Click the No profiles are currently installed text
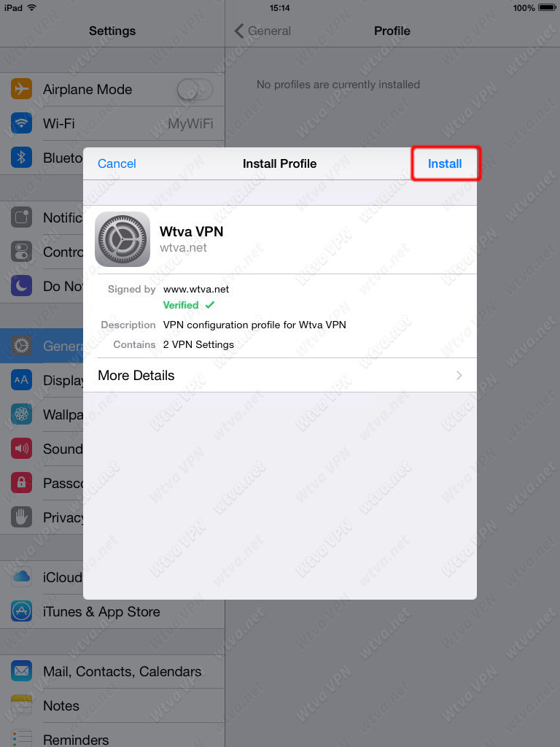This screenshot has height=747, width=560. click(338, 85)
